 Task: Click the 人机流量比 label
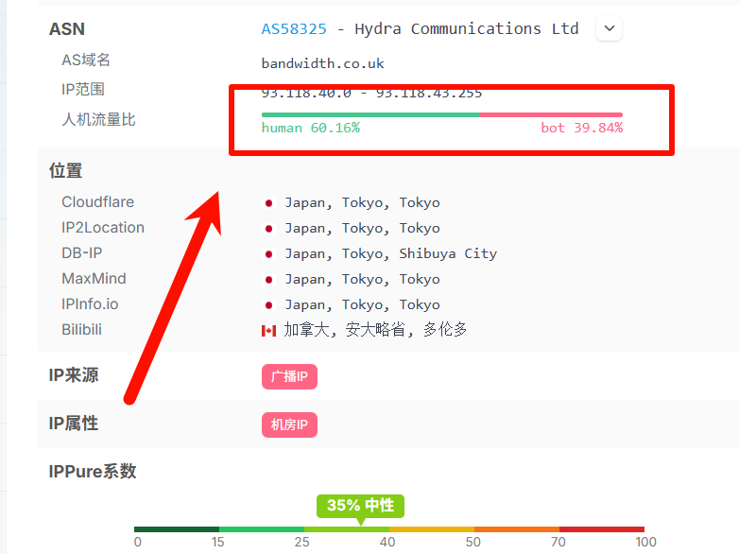[98, 119]
